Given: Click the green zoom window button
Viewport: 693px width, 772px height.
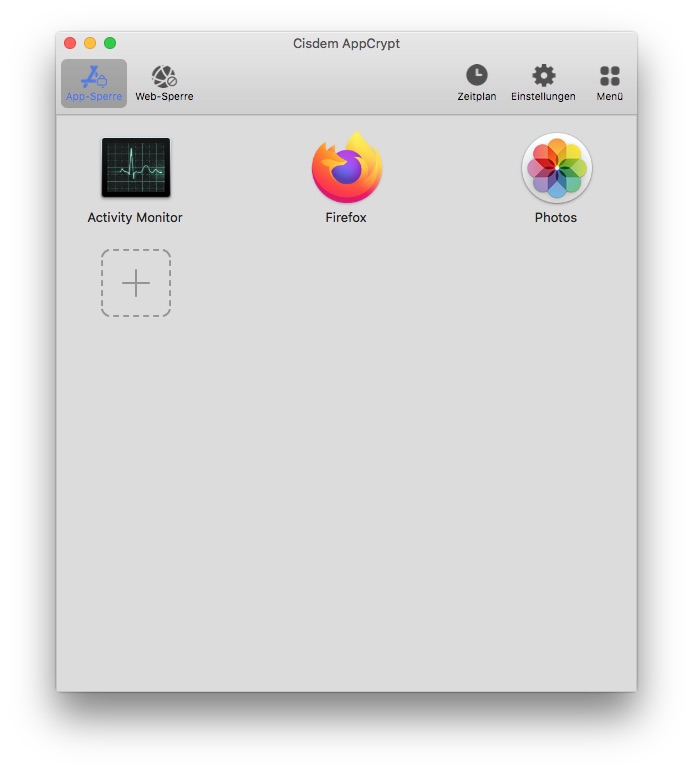Looking at the screenshot, I should click(x=110, y=43).
